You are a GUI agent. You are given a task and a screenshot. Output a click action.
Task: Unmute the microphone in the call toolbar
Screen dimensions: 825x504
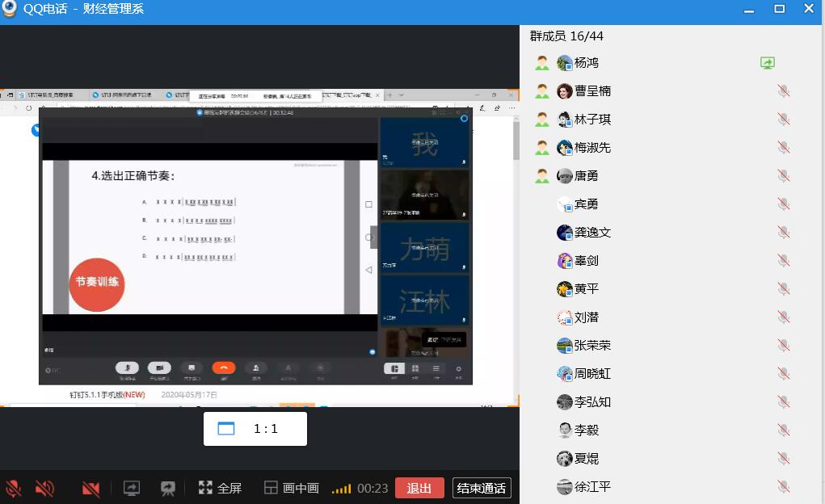click(x=14, y=489)
